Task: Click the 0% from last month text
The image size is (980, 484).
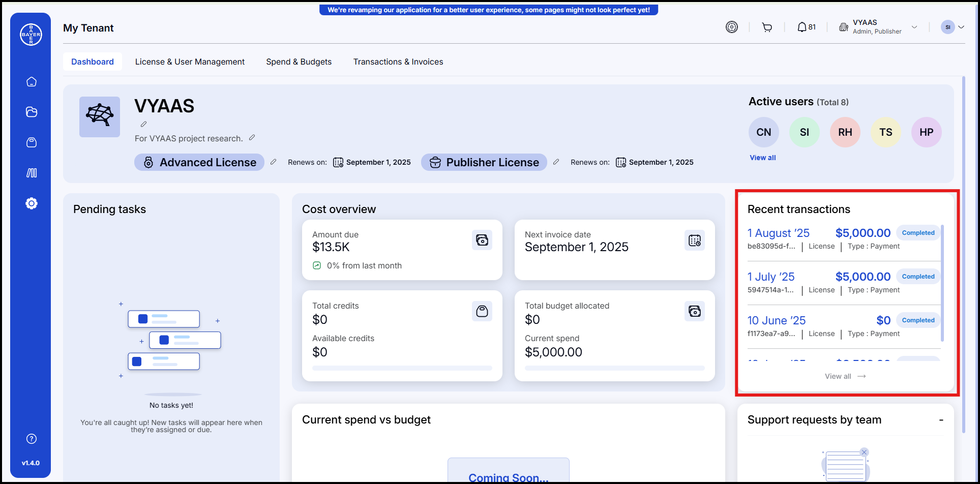Action: (x=364, y=265)
